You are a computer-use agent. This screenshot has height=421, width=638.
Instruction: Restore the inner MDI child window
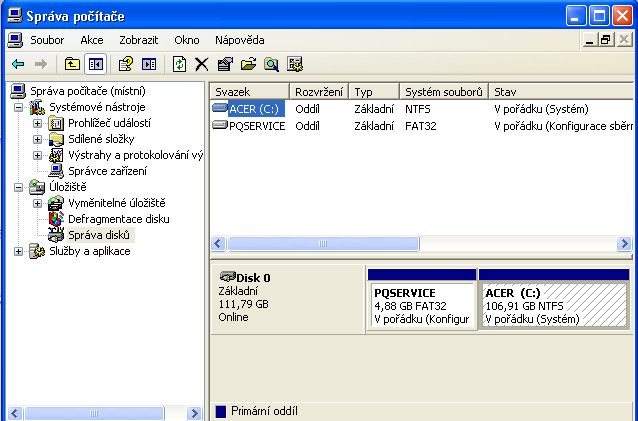606,40
